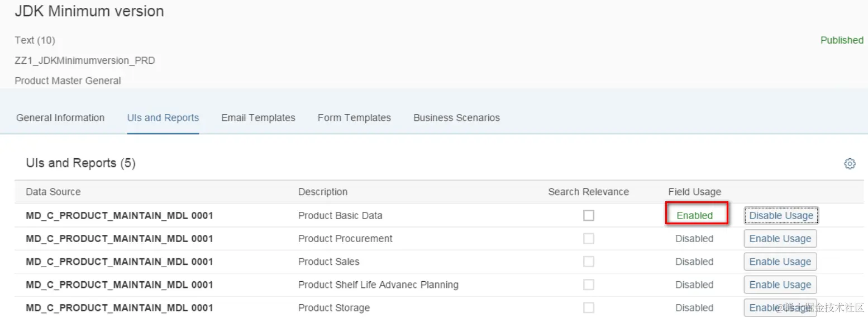The image size is (868, 317).
Task: Select the UIs and Reports tab
Action: pos(163,118)
